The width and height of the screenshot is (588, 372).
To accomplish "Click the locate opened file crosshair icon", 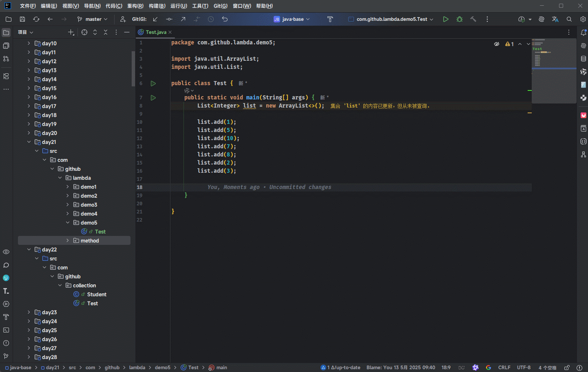I will [84, 32].
